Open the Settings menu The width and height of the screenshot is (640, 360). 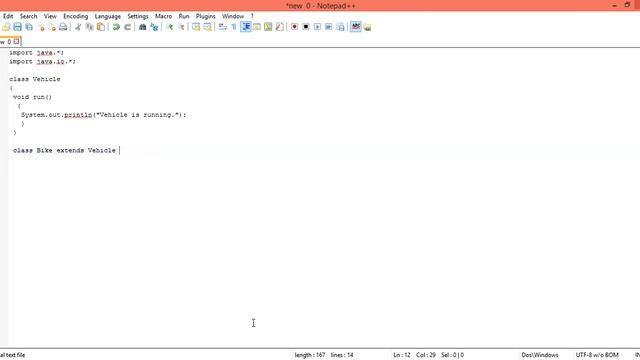(x=138, y=16)
